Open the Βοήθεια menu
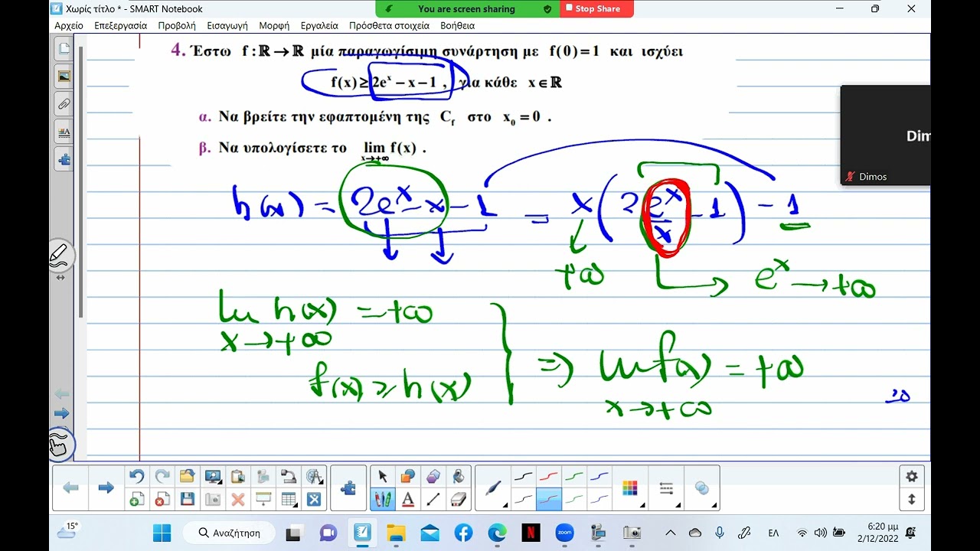The height and width of the screenshot is (551, 980). (x=458, y=25)
